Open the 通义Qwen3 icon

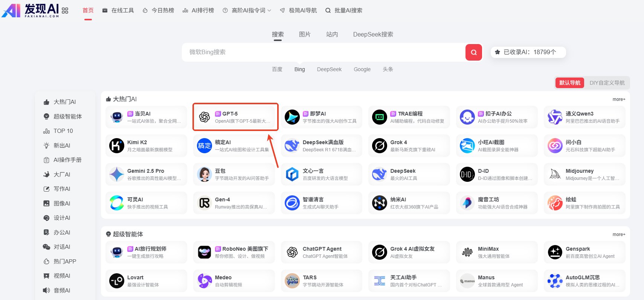pyautogui.click(x=555, y=117)
